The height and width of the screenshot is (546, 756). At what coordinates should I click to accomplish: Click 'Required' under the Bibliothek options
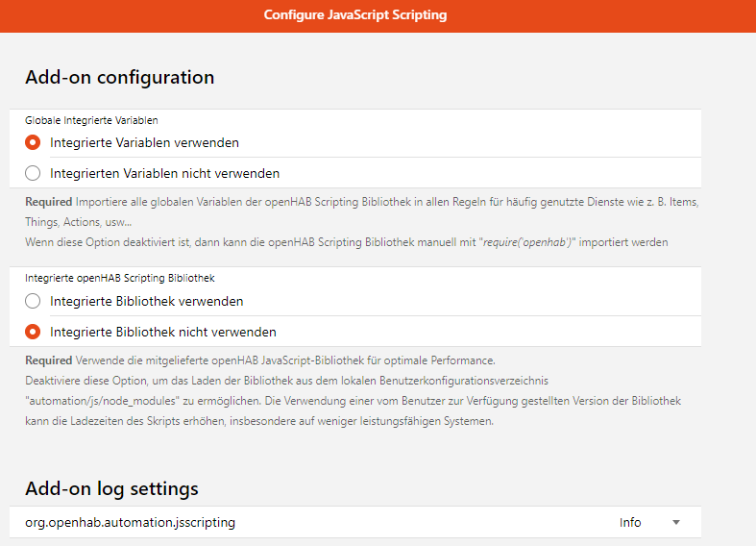(x=48, y=360)
